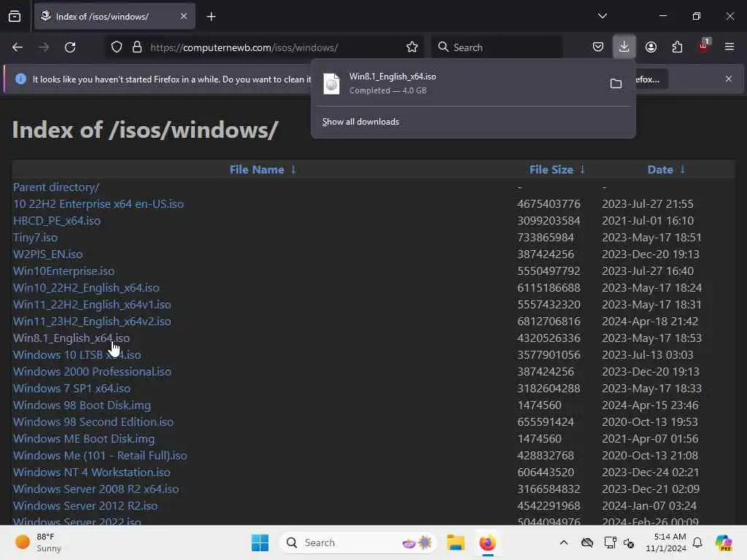Click visited Win8.1_English_x64.iso link
Screen dimensions: 747x560
click(x=71, y=338)
